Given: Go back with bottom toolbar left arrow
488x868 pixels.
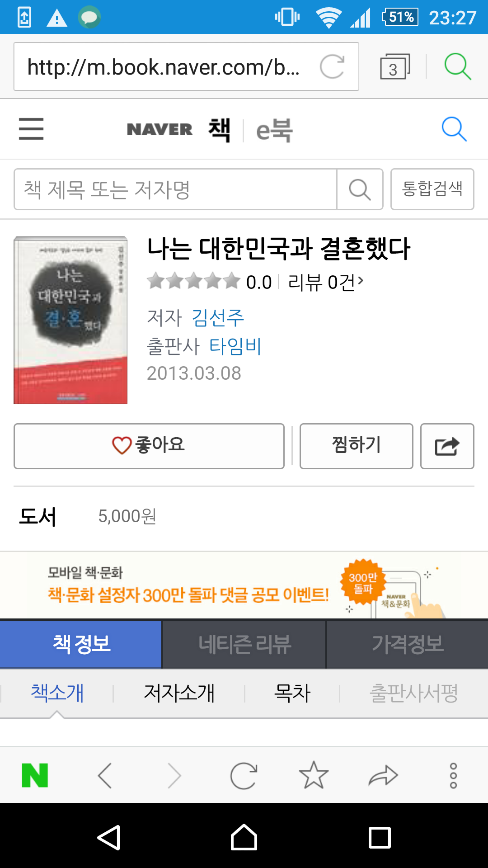Looking at the screenshot, I should pyautogui.click(x=105, y=775).
